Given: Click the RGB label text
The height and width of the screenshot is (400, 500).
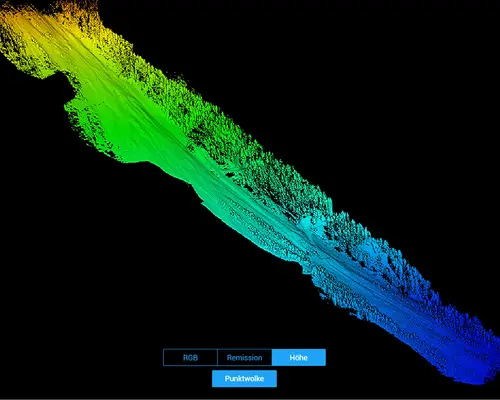Looking at the screenshot, I should pyautogui.click(x=190, y=358).
